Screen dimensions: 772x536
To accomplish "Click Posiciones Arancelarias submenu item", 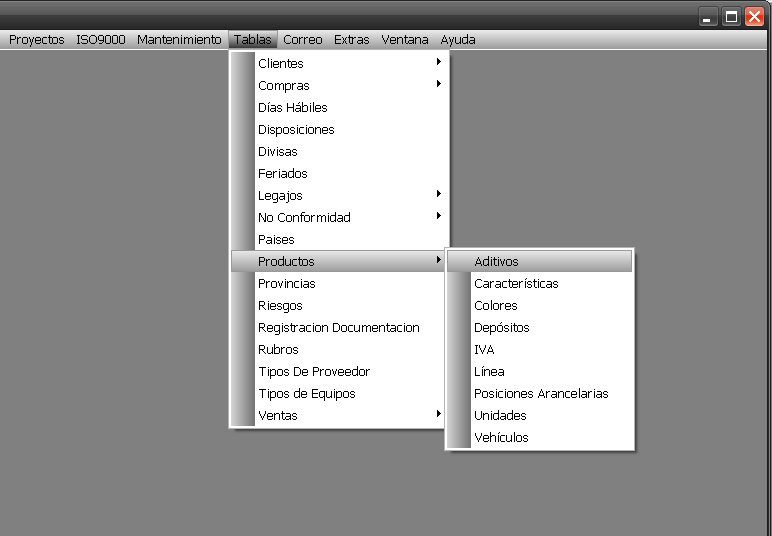I will [x=541, y=393].
